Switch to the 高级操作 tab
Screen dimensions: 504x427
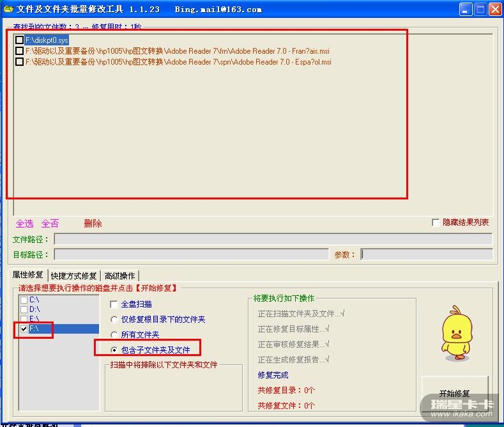pos(119,276)
